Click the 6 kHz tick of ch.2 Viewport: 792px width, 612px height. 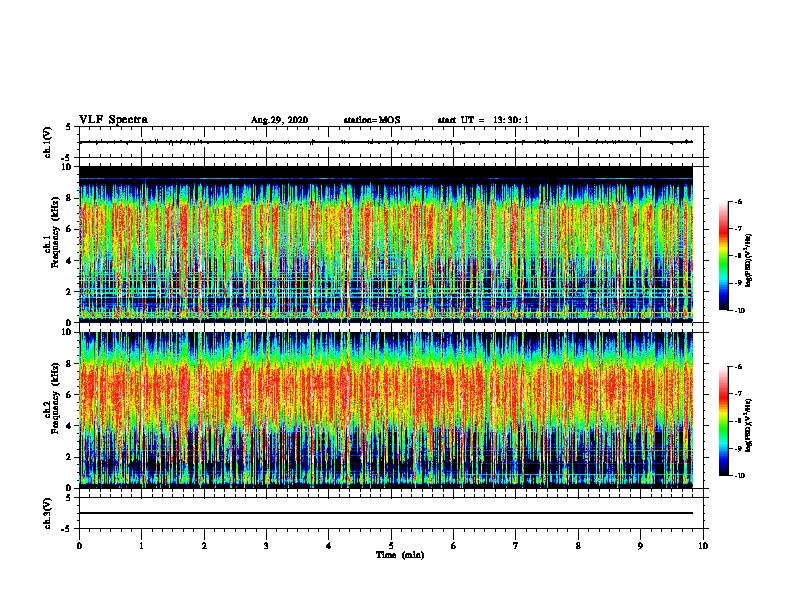click(x=70, y=395)
